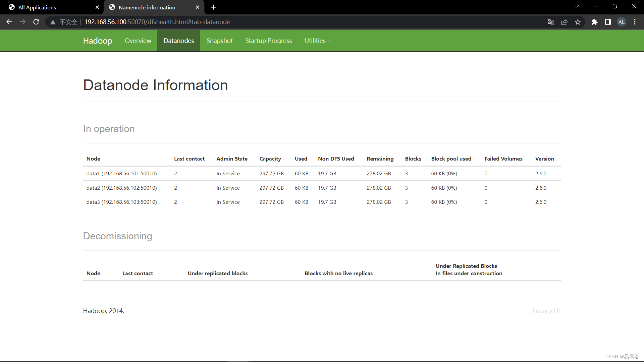Open the Snapshot tab
Image resolution: width=644 pixels, height=362 pixels.
click(x=219, y=41)
